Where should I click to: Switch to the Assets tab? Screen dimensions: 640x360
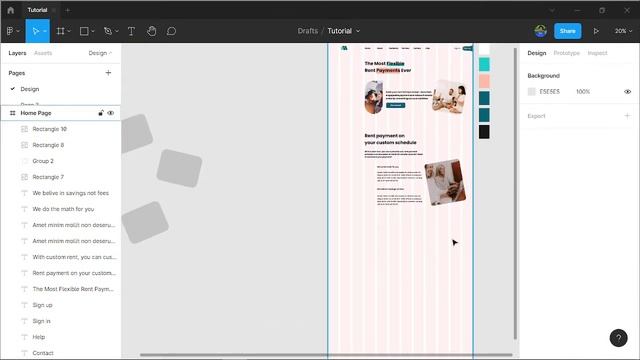pyautogui.click(x=43, y=53)
